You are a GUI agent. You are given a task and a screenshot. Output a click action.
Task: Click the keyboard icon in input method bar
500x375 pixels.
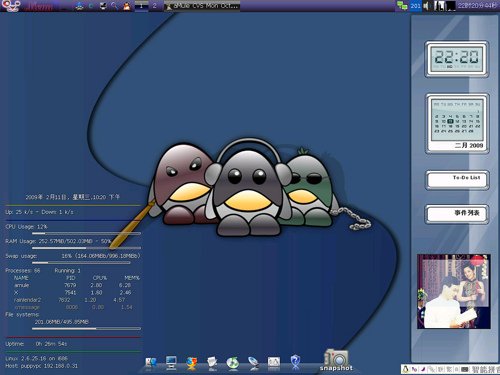(465, 369)
